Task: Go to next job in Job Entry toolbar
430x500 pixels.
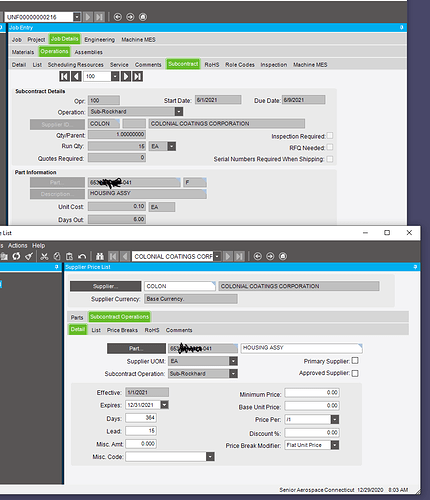Action: (x=88, y=17)
